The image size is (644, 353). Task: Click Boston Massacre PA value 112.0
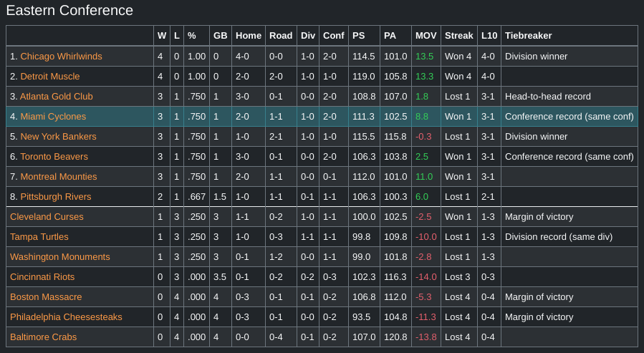pos(395,297)
